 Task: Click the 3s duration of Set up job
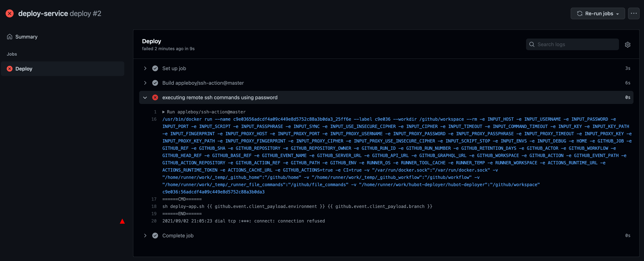(x=627, y=68)
